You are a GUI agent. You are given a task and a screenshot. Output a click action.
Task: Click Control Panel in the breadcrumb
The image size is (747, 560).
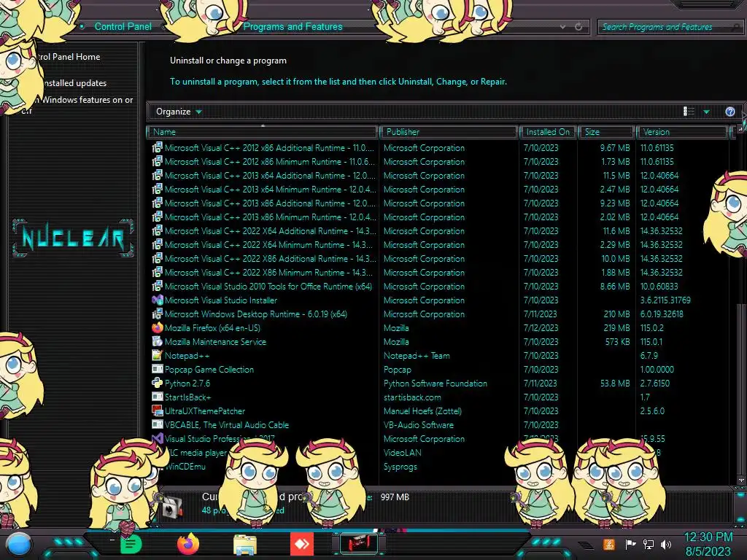(x=123, y=27)
